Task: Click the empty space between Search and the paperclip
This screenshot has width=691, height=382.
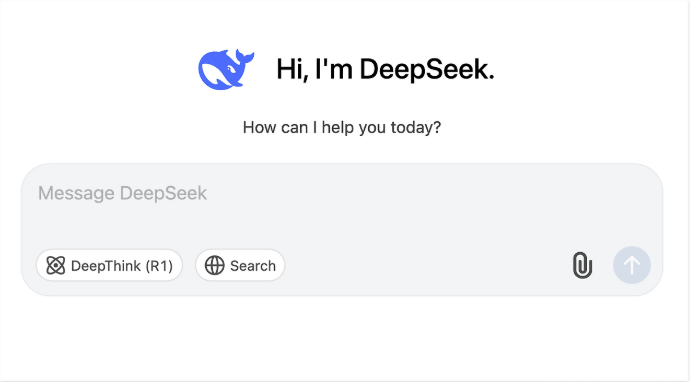Action: coord(427,265)
